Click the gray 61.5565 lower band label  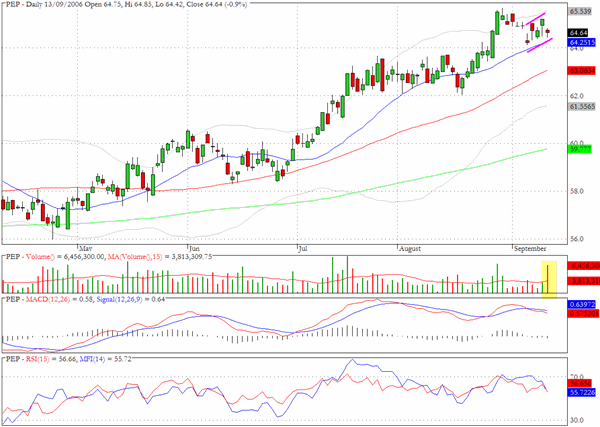(x=582, y=106)
